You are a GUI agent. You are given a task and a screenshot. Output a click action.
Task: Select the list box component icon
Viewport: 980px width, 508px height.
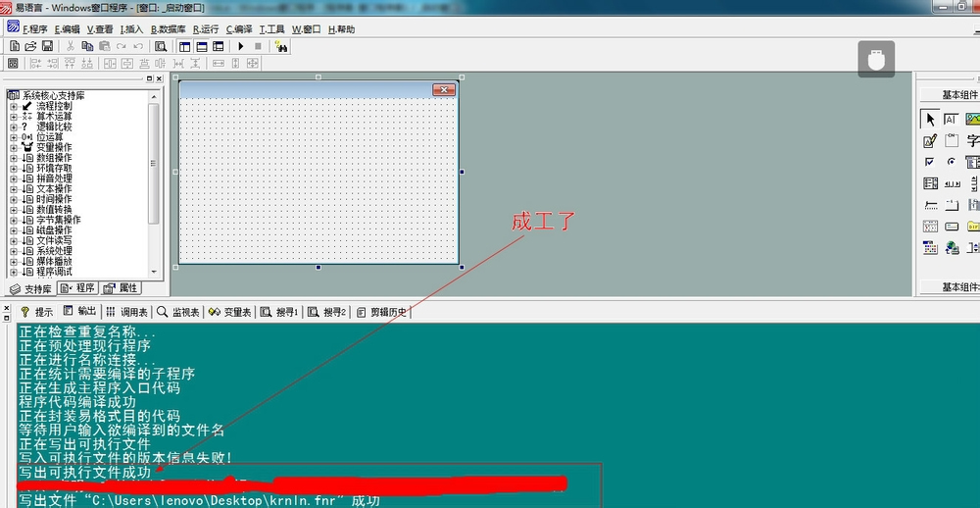coord(930,183)
